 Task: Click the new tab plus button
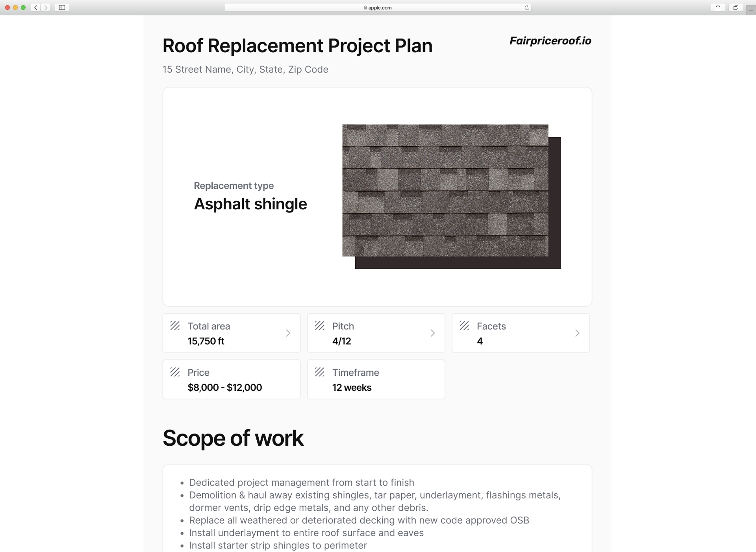tap(750, 10)
